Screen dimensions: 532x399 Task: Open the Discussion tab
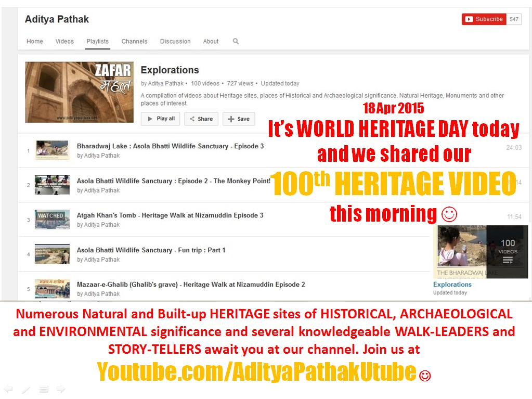coord(175,42)
